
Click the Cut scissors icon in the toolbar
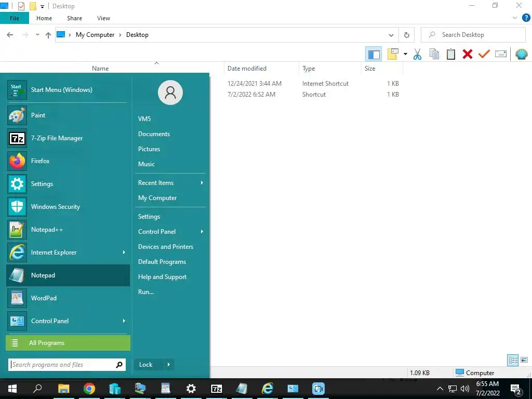pos(417,54)
